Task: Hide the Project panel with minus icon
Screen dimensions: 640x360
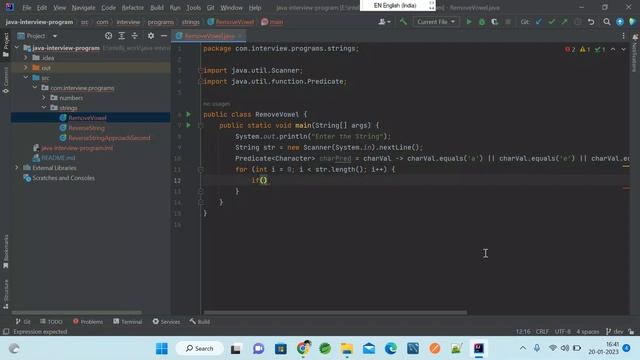Action: [x=164, y=36]
